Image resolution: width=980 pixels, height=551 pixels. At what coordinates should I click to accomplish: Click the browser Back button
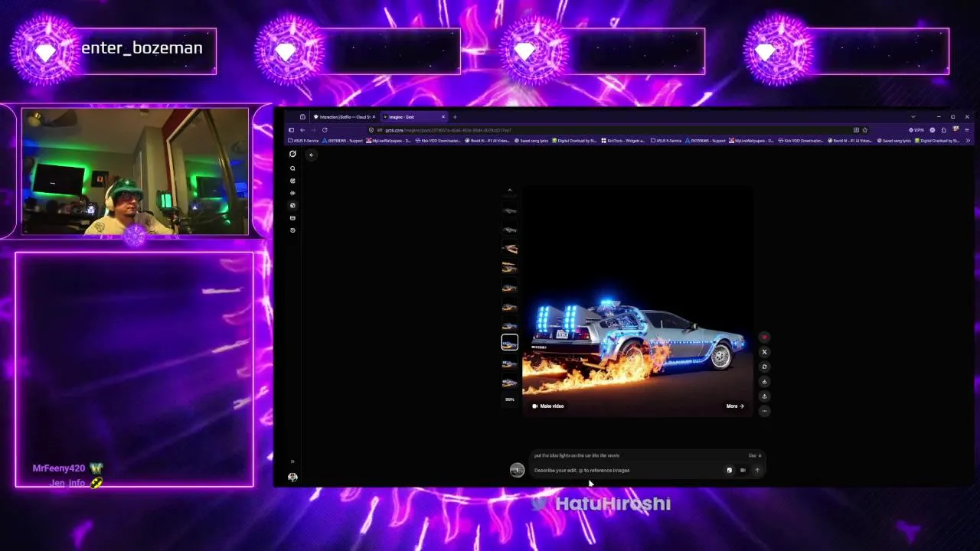pyautogui.click(x=302, y=130)
